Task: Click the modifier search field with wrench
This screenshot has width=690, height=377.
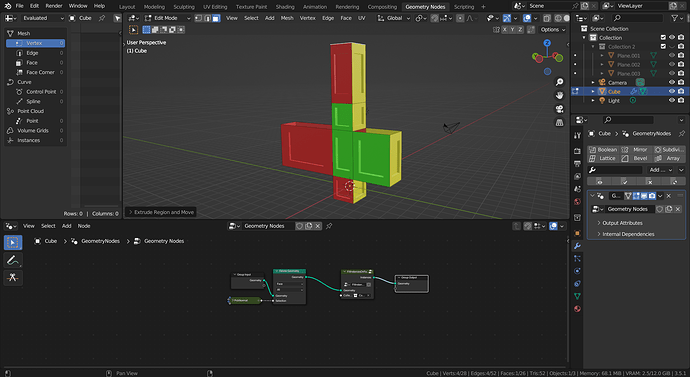Action: point(615,170)
